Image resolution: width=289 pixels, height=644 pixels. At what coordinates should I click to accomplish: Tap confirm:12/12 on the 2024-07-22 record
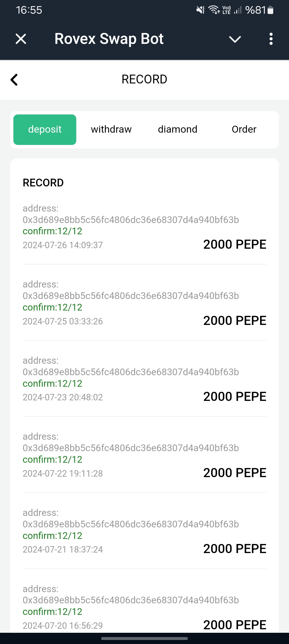52,459
